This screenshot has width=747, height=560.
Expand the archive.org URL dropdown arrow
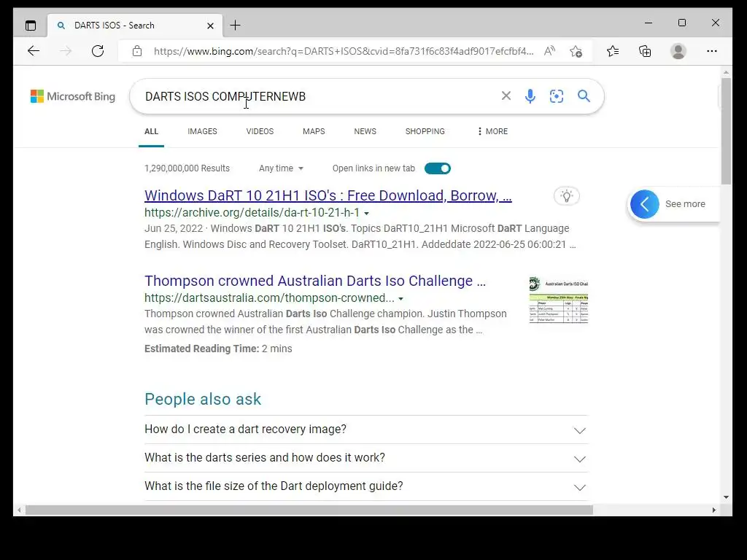click(366, 214)
